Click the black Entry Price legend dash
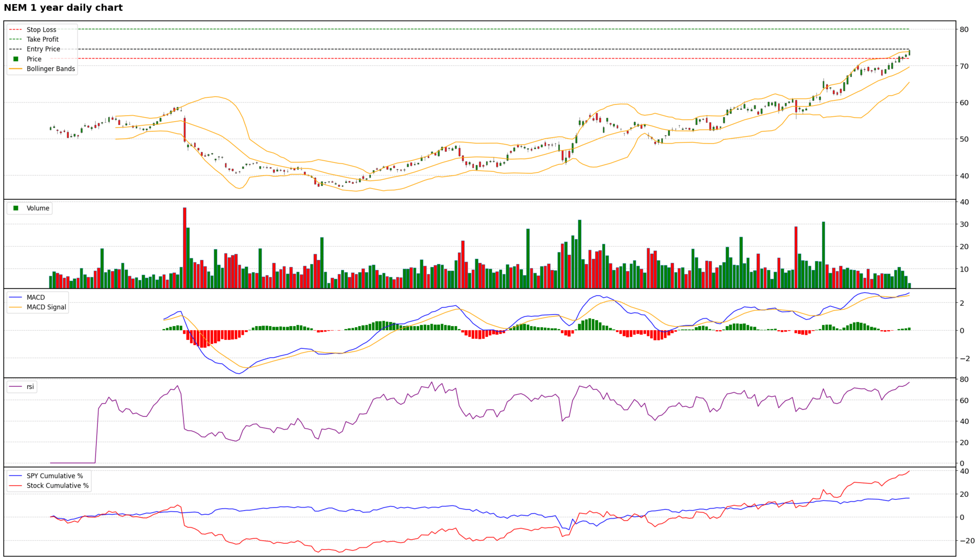Image resolution: width=979 pixels, height=560 pixels. click(x=16, y=49)
